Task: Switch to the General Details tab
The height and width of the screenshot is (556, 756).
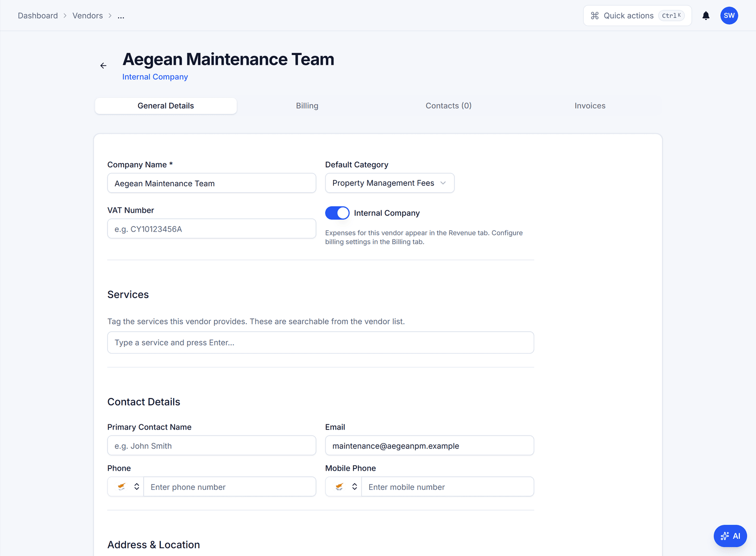Action: coord(166,106)
